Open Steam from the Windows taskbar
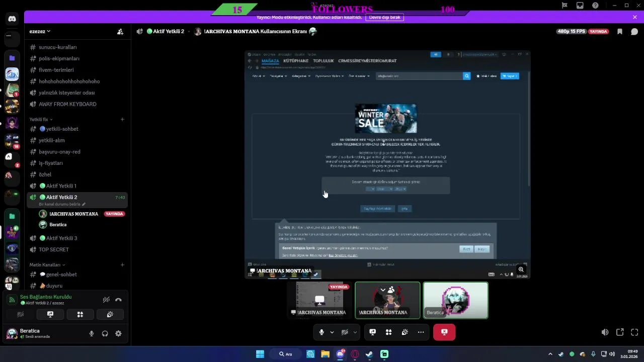Viewport: 644px width, 362px height. click(x=369, y=354)
